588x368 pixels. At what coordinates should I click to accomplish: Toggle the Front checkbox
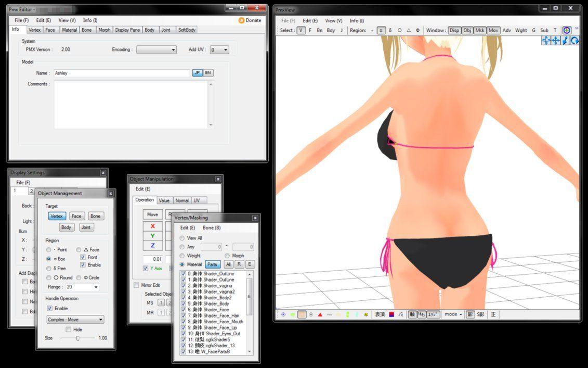pos(83,257)
